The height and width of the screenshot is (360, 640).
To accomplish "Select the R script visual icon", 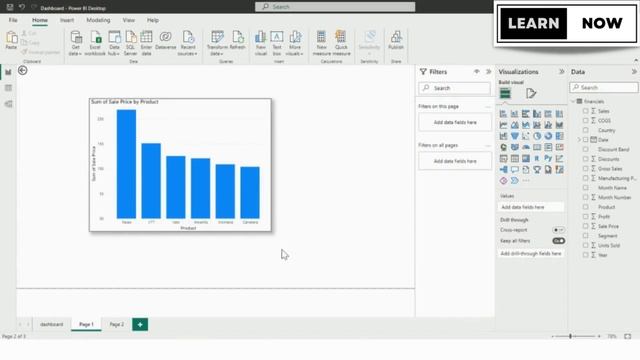I will pos(537,158).
